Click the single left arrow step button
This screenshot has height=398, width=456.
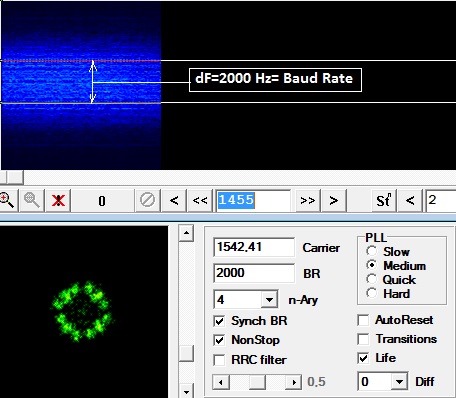(174, 201)
